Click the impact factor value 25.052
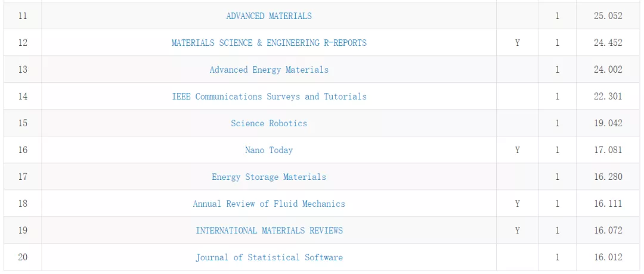Viewport: 644px width, 274px height. [608, 16]
